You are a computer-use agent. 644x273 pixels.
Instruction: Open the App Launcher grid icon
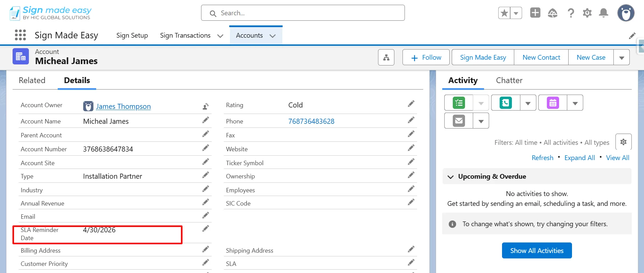(20, 35)
